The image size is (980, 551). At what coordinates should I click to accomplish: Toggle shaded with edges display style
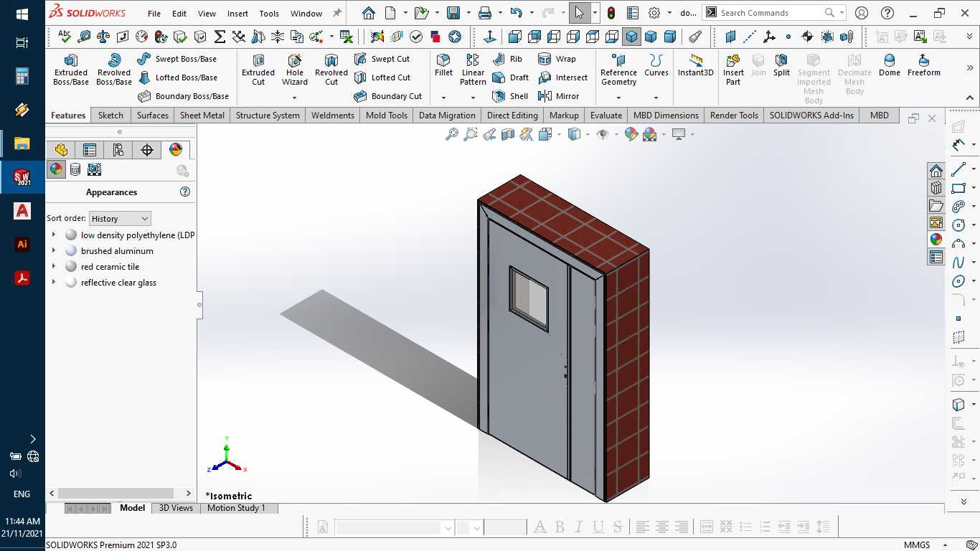(631, 36)
